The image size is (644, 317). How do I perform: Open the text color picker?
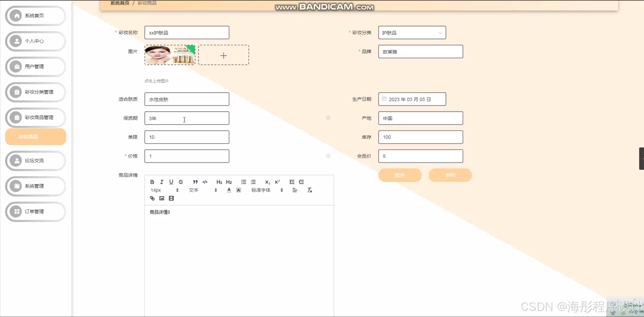pos(229,190)
